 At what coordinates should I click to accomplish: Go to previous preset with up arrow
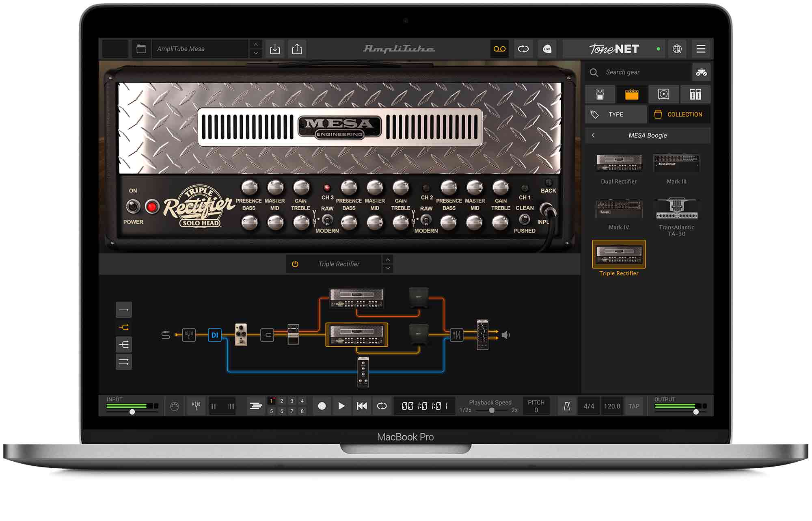[x=256, y=44]
